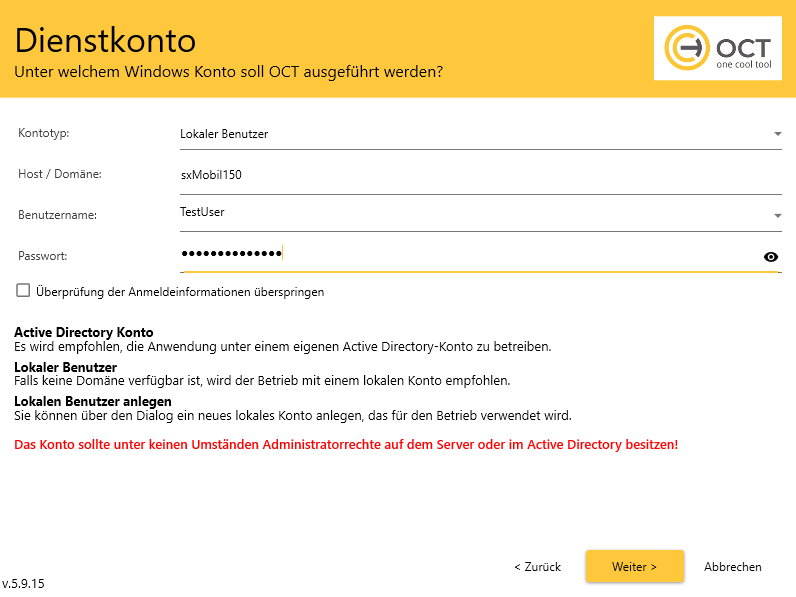796x597 pixels.
Task: Click the Dienstkonto page heading
Action: pos(105,41)
